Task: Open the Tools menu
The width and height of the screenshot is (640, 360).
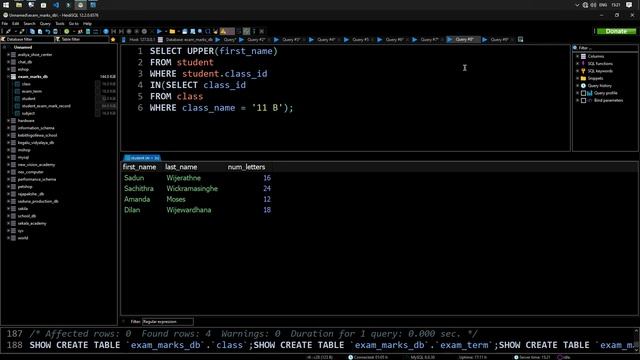Action: click(x=60, y=24)
